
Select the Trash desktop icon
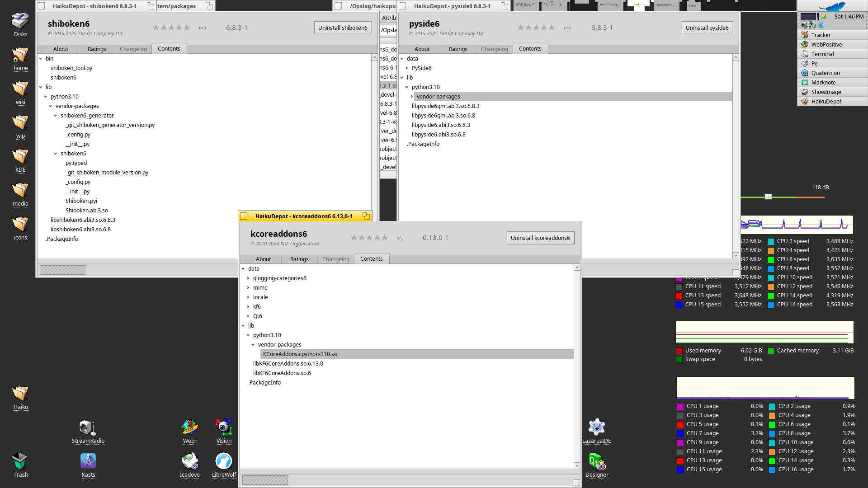point(20,465)
